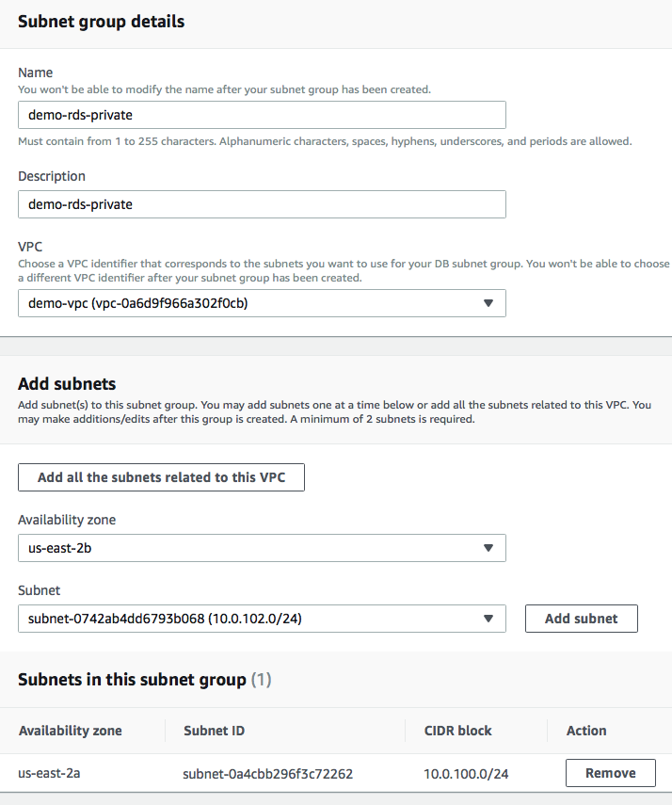Click the Action column header

coord(586,731)
